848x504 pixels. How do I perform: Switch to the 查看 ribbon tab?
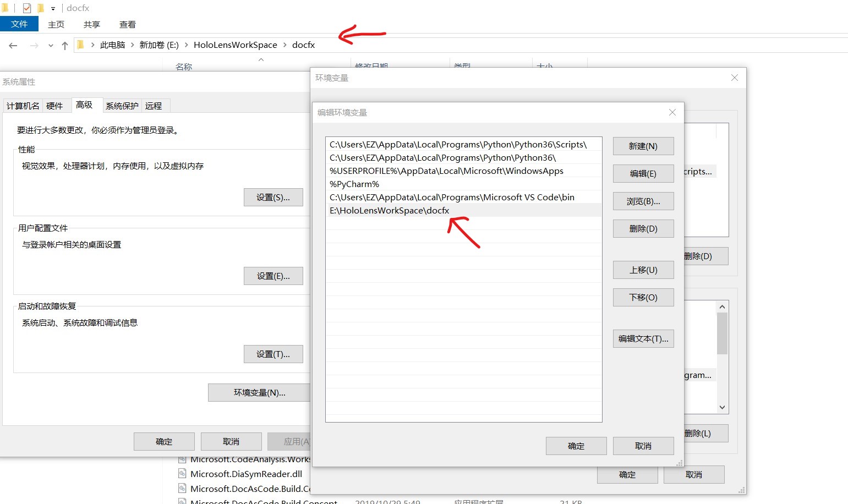[127, 24]
